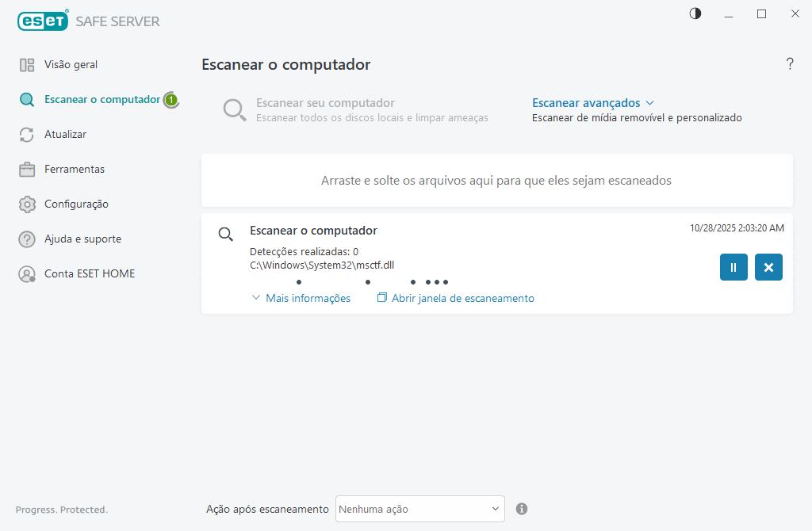Screen dimensions: 812x531
Task: Expand the Escanear avançados dropdown
Action: coord(593,102)
